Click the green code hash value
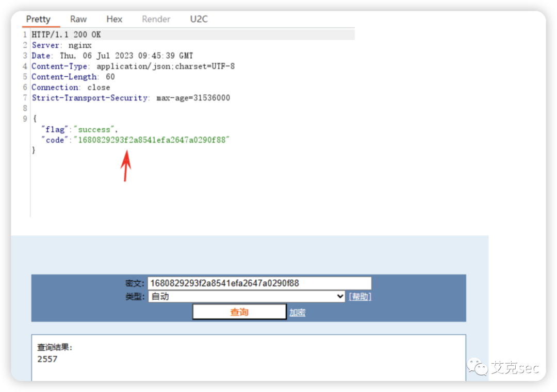Screen dimensions: 557x392 point(152,140)
